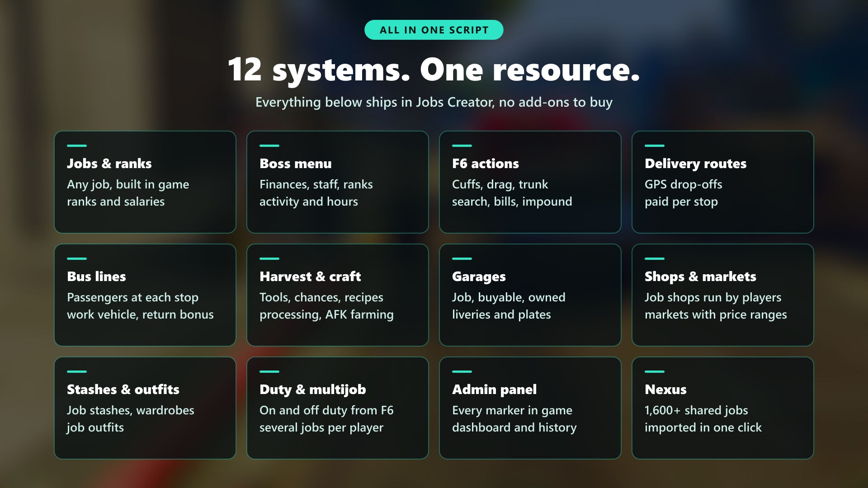Image resolution: width=868 pixels, height=488 pixels.
Task: Click '1,600+ shared jobs' description text
Action: tap(696, 411)
